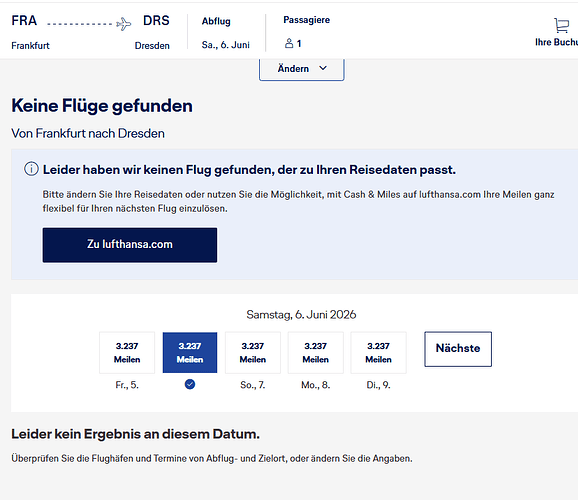Click the airplane route icon
The width and height of the screenshot is (578, 500).
click(x=123, y=24)
